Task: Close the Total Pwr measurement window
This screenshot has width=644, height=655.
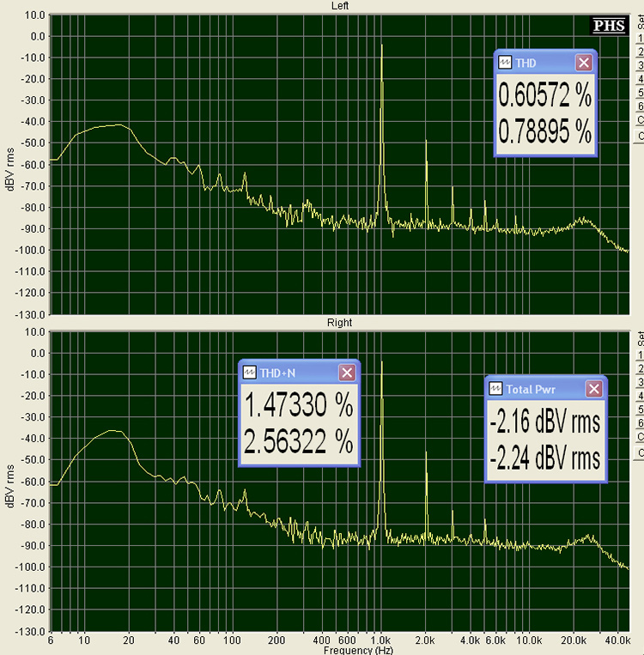Action: click(592, 389)
